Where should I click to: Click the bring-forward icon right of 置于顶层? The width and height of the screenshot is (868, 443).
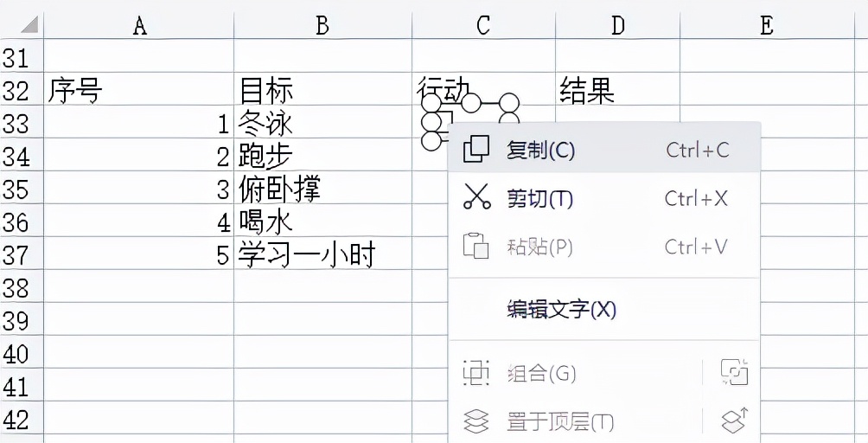pos(735,421)
